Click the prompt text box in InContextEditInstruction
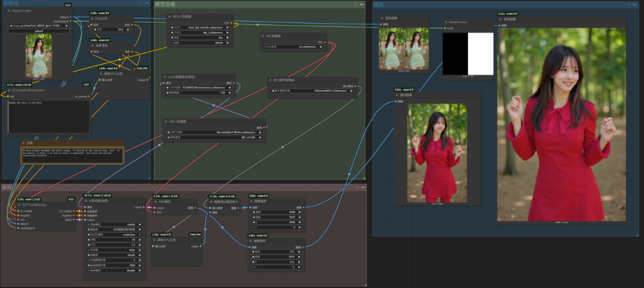This screenshot has height=288, width=644. [x=49, y=116]
